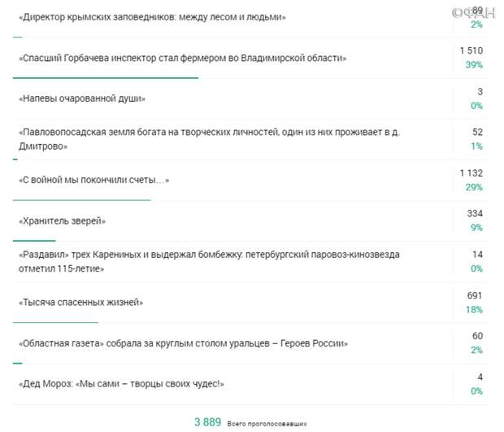Click progress bar under «Тысяча спасенных жизней»
504x432 pixels.
coord(55,321)
